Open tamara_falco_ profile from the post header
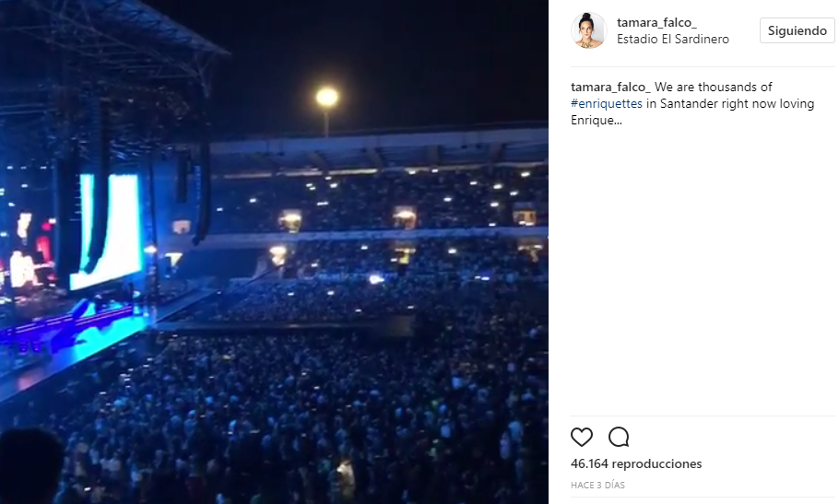 coord(656,22)
